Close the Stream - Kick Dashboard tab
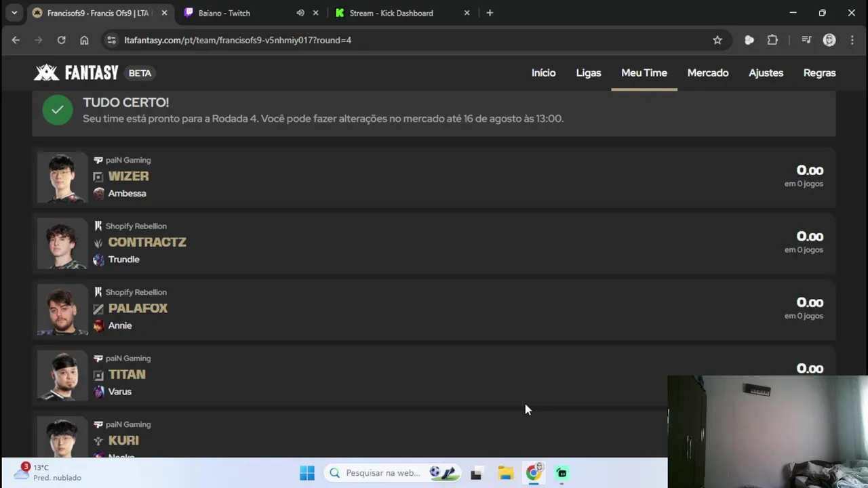This screenshot has height=488, width=868. tap(467, 13)
